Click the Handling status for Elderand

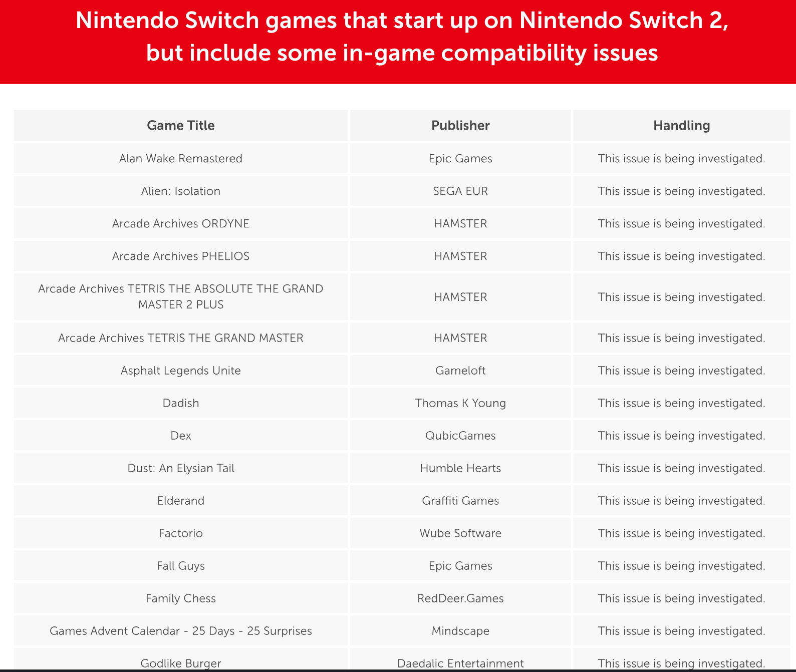tap(681, 501)
